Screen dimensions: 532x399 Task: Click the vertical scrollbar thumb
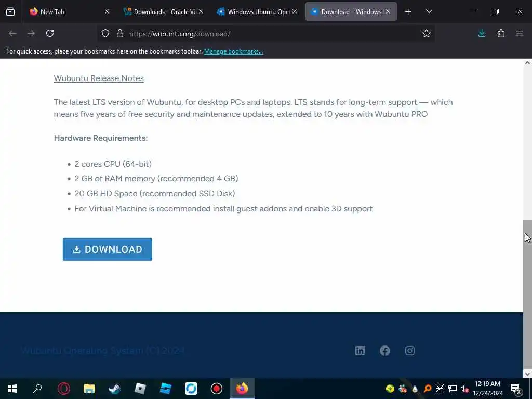(527, 294)
